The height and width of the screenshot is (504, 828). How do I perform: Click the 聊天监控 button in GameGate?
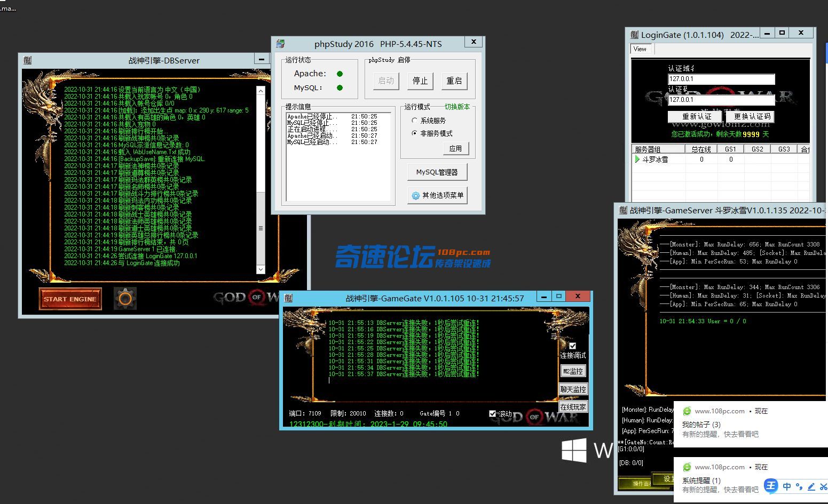[x=573, y=389]
